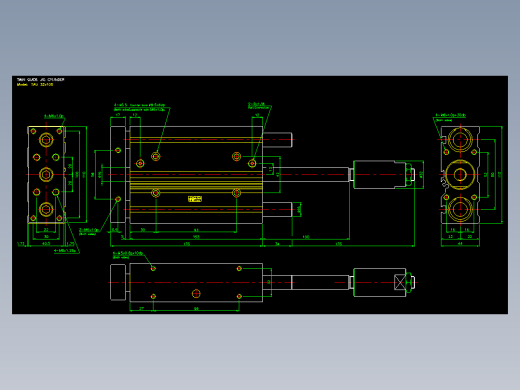Select the rod-end coupling block in the bottom view
This screenshot has height=390, width=520.
tap(380, 282)
